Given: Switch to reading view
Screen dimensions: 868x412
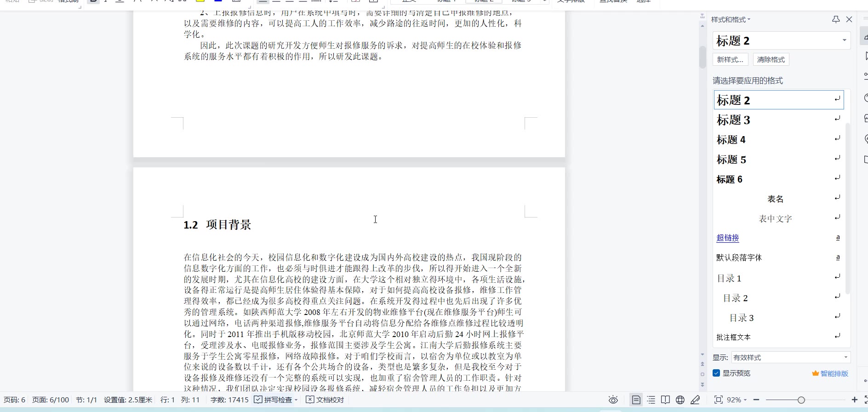Looking at the screenshot, I should pos(665,400).
